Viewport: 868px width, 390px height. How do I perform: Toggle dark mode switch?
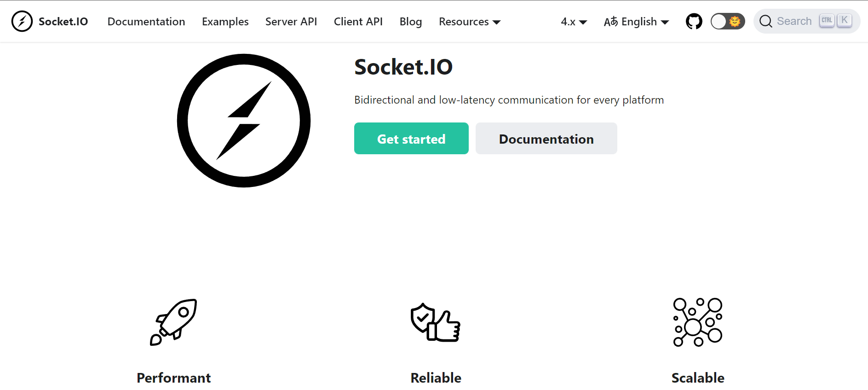(727, 21)
